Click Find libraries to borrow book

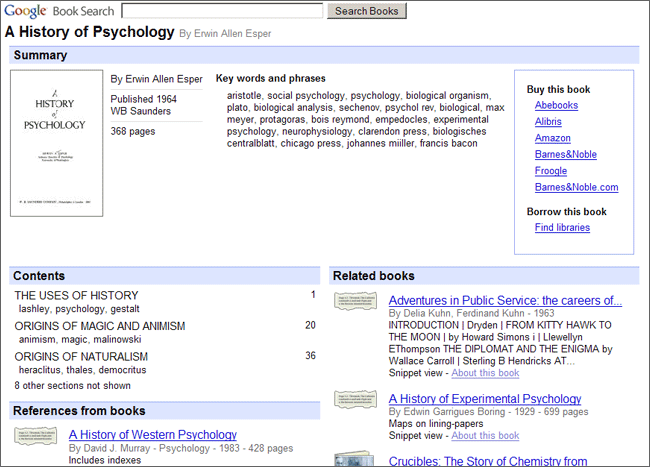(562, 228)
